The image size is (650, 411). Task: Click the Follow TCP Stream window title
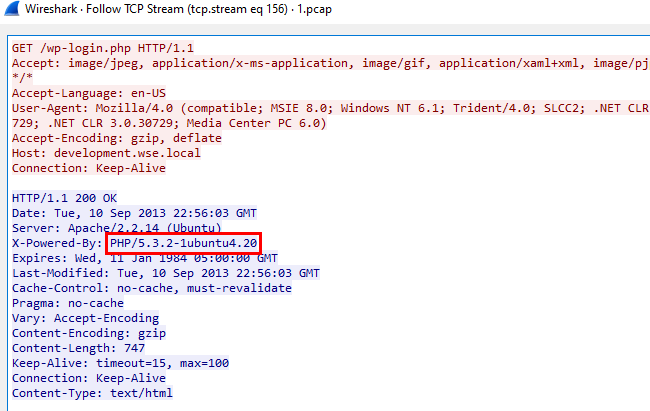[x=178, y=9]
